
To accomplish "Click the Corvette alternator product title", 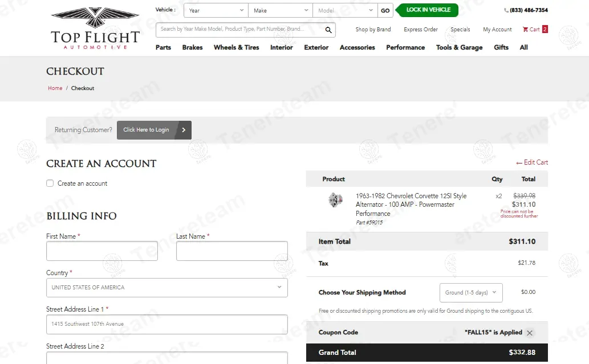I will pos(411,205).
